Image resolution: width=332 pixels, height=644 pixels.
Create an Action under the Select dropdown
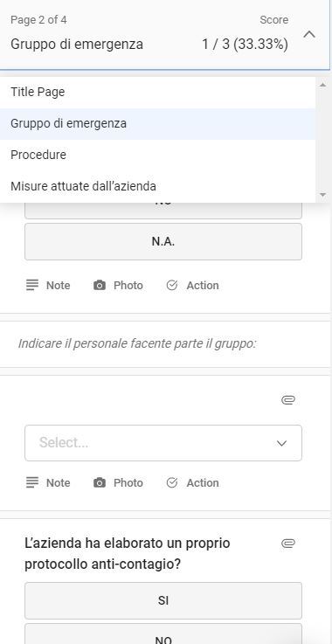point(193,482)
